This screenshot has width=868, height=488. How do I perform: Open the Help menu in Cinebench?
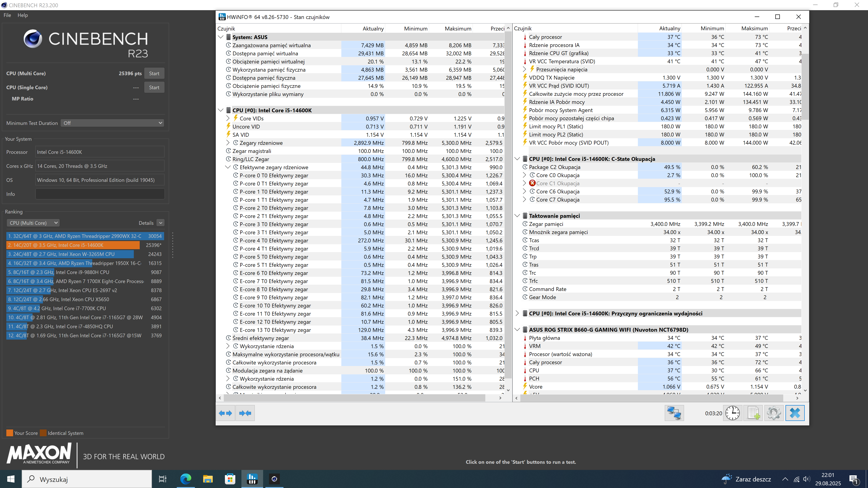click(23, 15)
